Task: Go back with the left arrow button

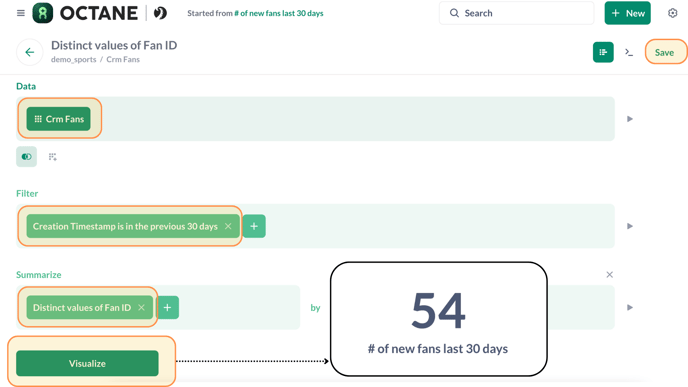Action: [x=30, y=52]
